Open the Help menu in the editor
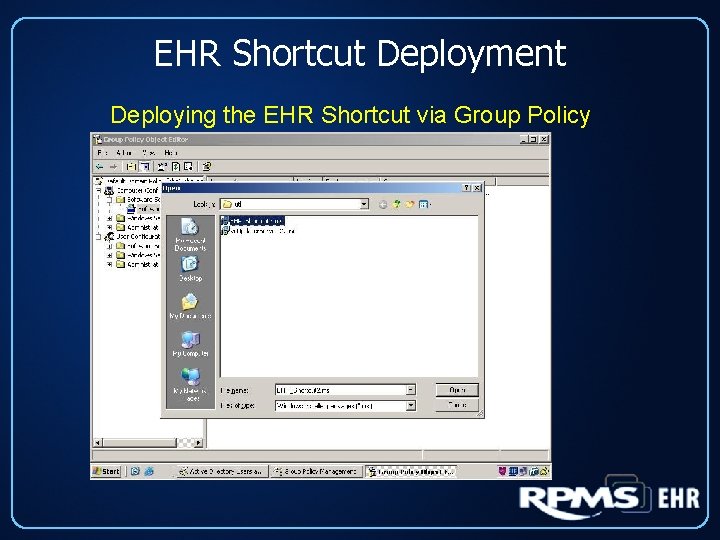Image resolution: width=720 pixels, height=540 pixels. 171,152
